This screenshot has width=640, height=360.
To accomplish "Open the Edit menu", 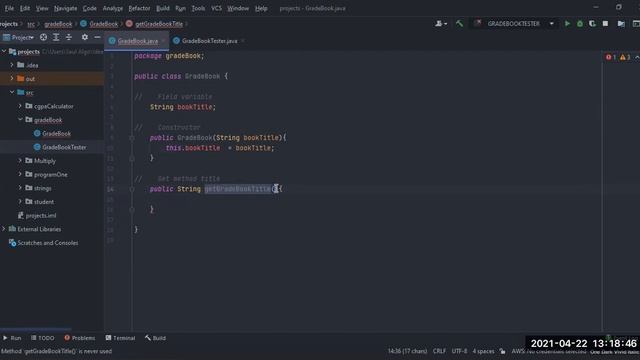I will (x=25, y=8).
